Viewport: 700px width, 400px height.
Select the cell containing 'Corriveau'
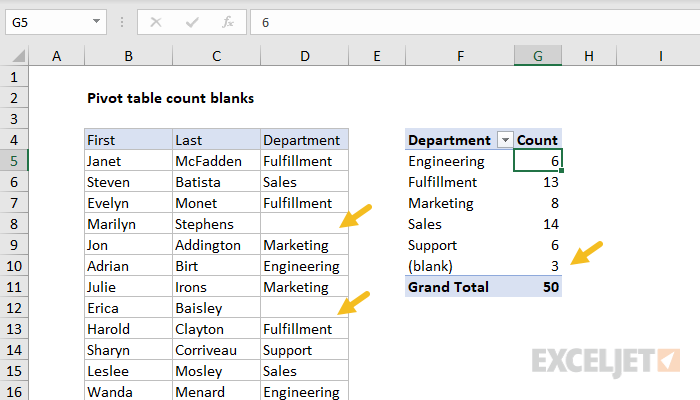tap(216, 350)
